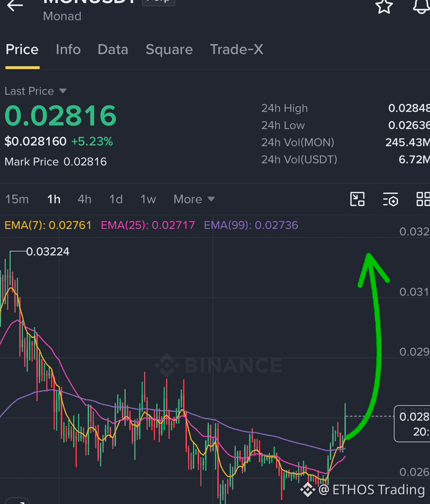Screen dimensions: 430x504
Task: Tap the EMA(25): 0.02717 indicator label
Action: 148,225
